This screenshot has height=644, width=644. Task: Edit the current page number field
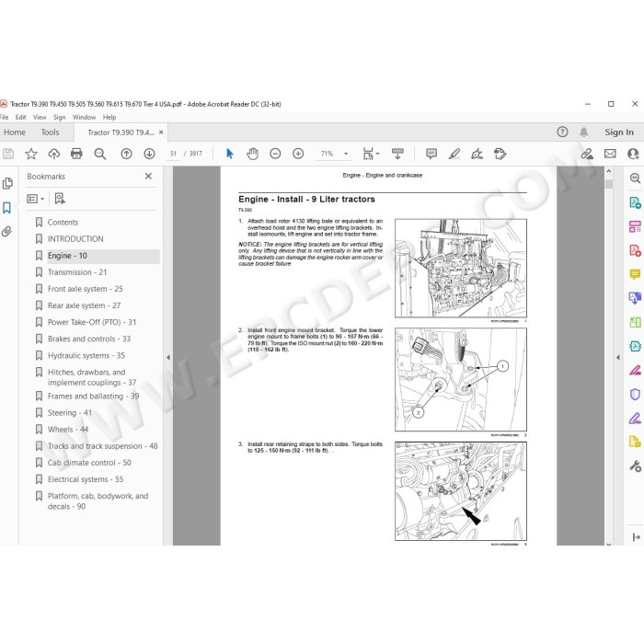pyautogui.click(x=173, y=154)
